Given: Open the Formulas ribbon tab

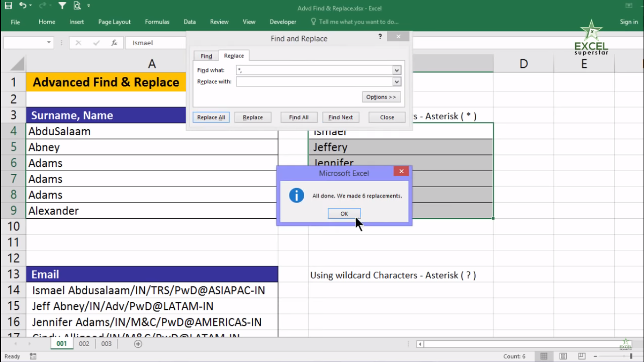Looking at the screenshot, I should [157, 22].
